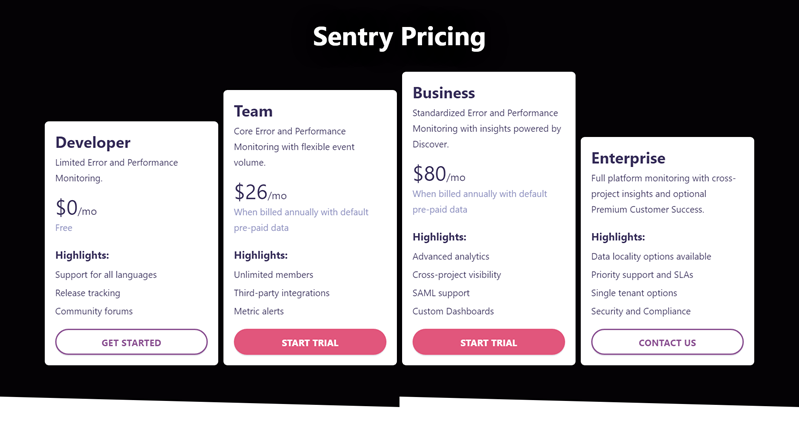Select the Business plan heading
799x424 pixels.
(444, 93)
